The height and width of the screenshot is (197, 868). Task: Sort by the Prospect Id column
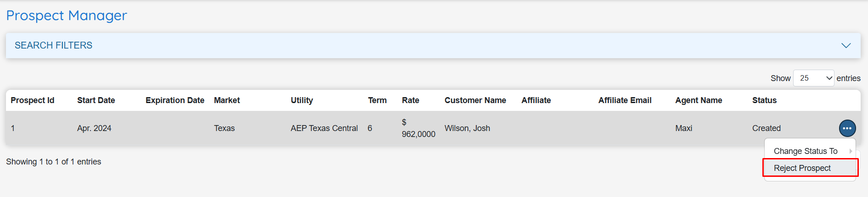click(x=33, y=100)
